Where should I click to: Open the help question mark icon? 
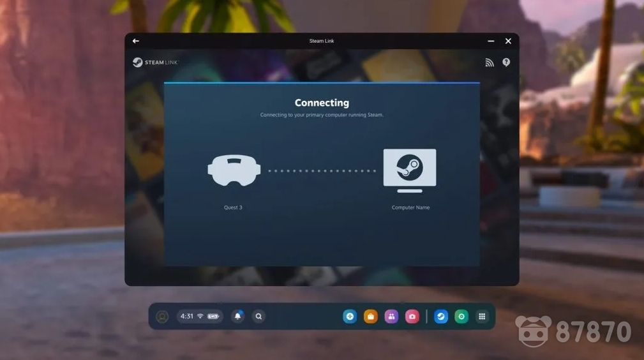(x=506, y=62)
